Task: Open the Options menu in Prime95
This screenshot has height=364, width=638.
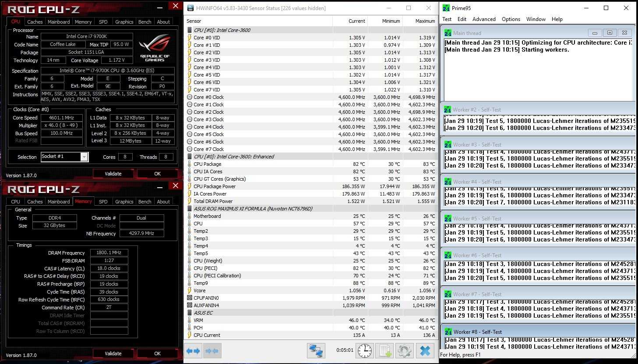Action: point(511,19)
